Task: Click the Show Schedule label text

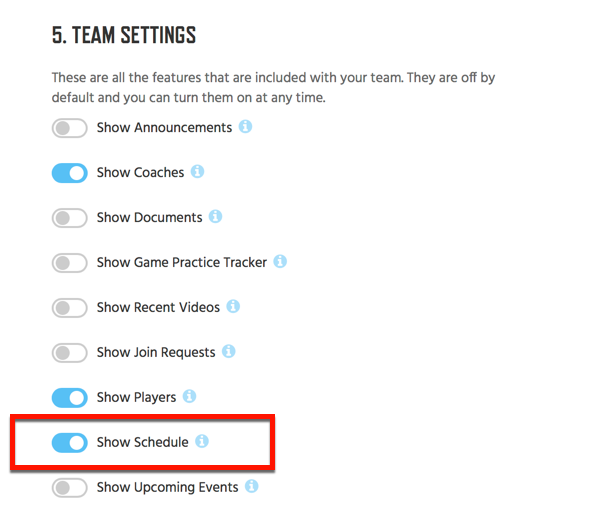Action: [143, 442]
